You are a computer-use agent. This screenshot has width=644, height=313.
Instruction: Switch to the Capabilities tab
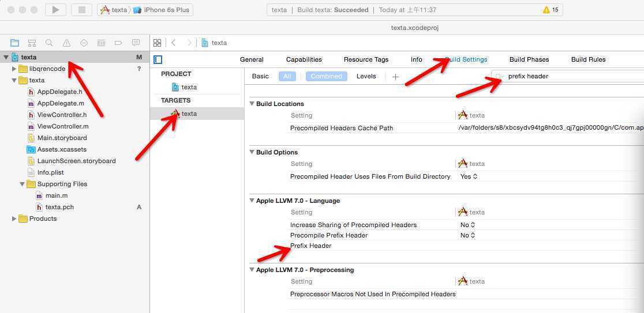[x=304, y=59]
